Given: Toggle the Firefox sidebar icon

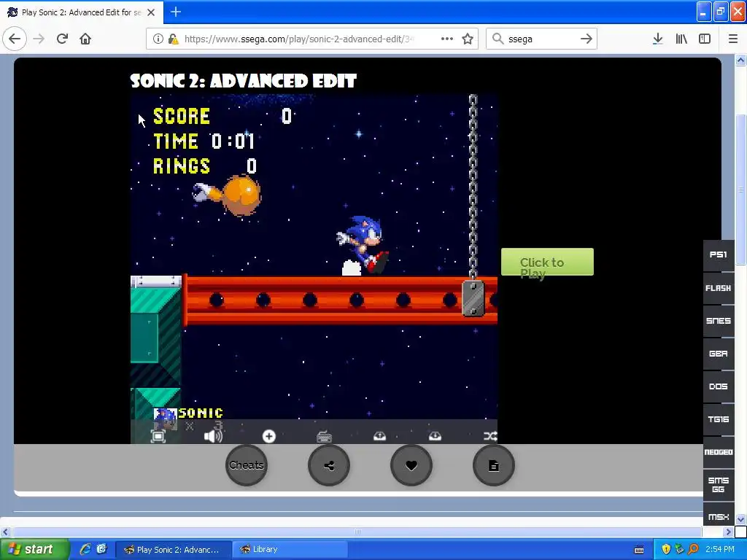Looking at the screenshot, I should pyautogui.click(x=705, y=39).
